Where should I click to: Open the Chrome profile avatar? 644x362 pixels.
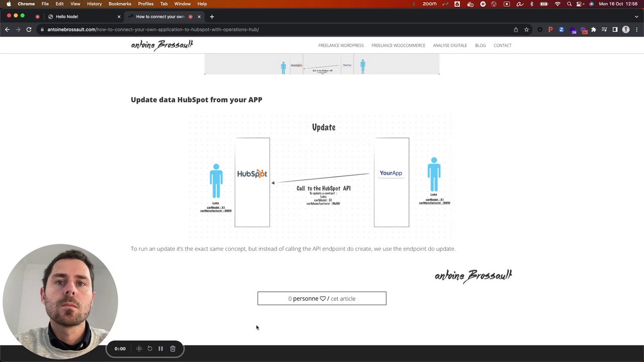click(626, 30)
